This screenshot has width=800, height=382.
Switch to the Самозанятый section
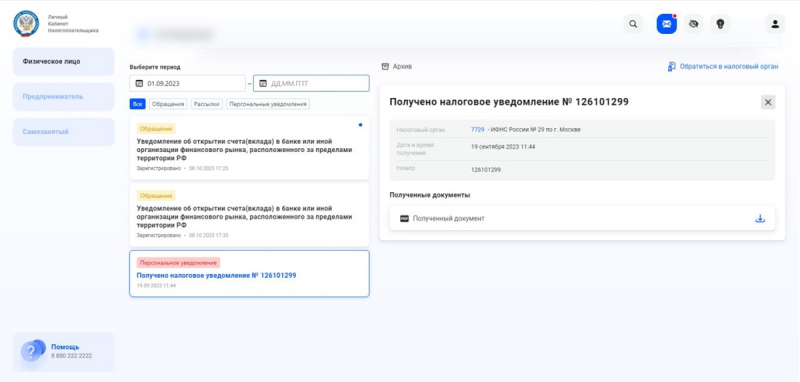(63, 132)
